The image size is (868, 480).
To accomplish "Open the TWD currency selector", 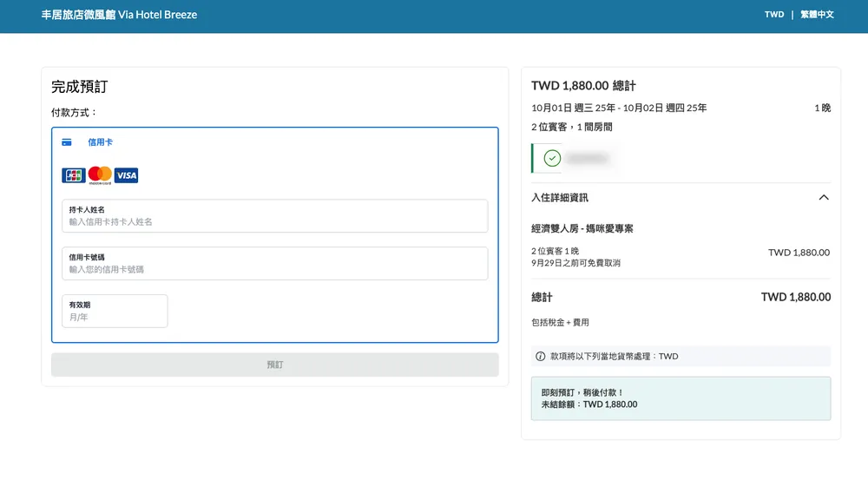I will pos(774,15).
